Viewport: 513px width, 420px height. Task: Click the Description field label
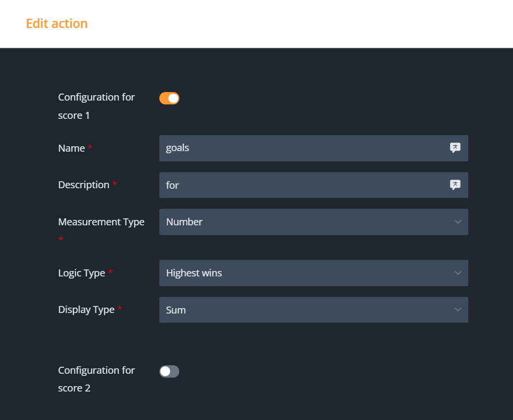coord(83,185)
